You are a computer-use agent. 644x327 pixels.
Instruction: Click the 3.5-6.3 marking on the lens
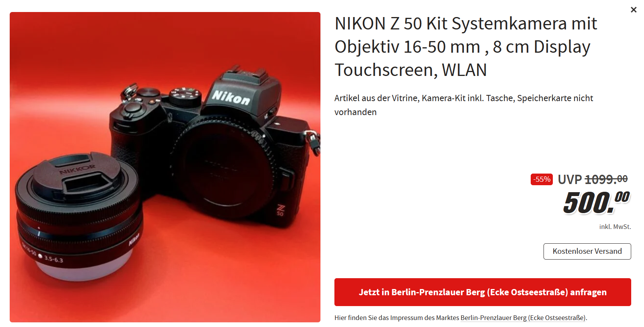54,259
